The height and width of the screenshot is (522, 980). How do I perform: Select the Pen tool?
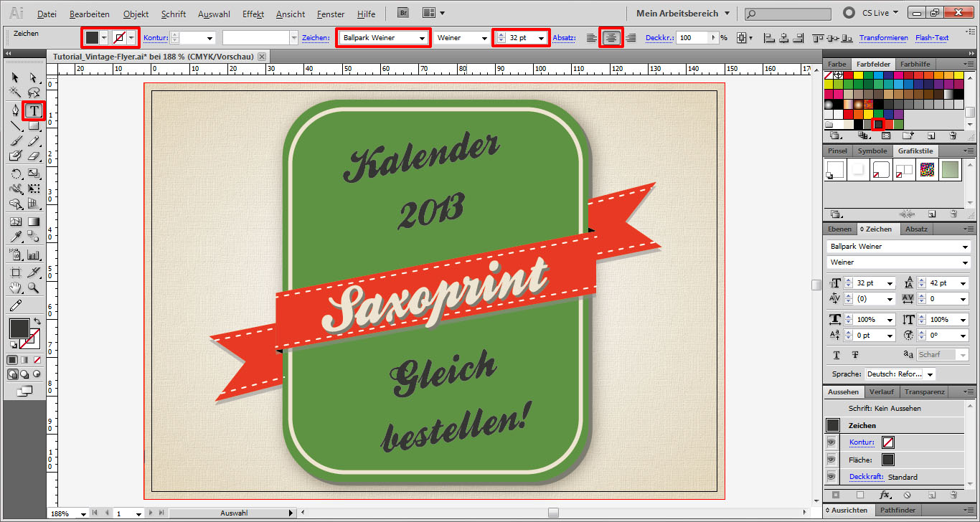[x=15, y=110]
